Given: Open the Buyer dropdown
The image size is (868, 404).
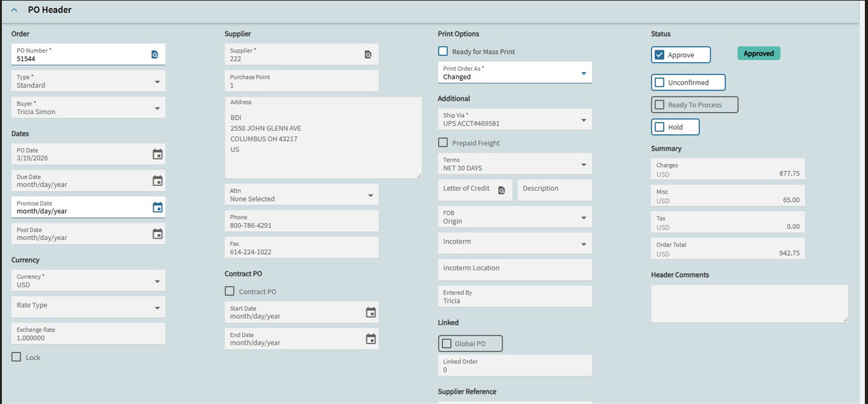Looking at the screenshot, I should click(x=157, y=109).
